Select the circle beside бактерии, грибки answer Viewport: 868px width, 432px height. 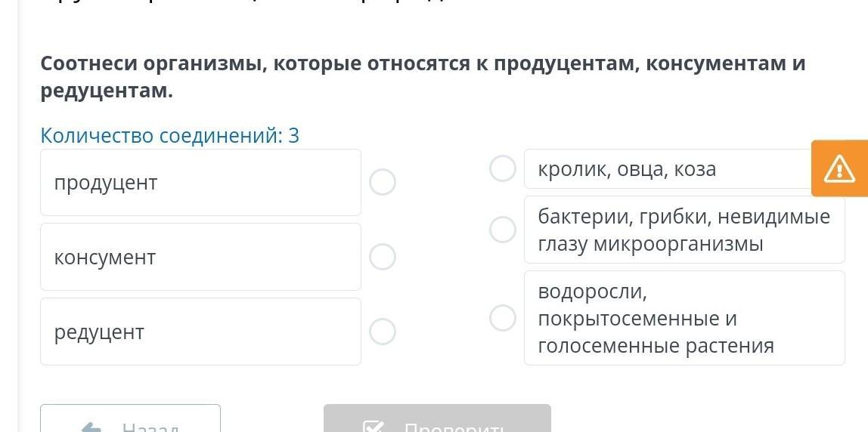pos(503,229)
